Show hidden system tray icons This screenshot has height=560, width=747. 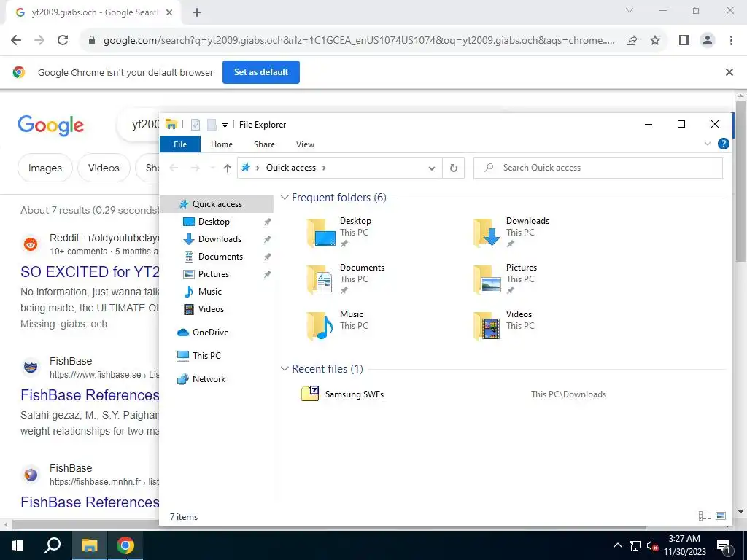[617, 545]
